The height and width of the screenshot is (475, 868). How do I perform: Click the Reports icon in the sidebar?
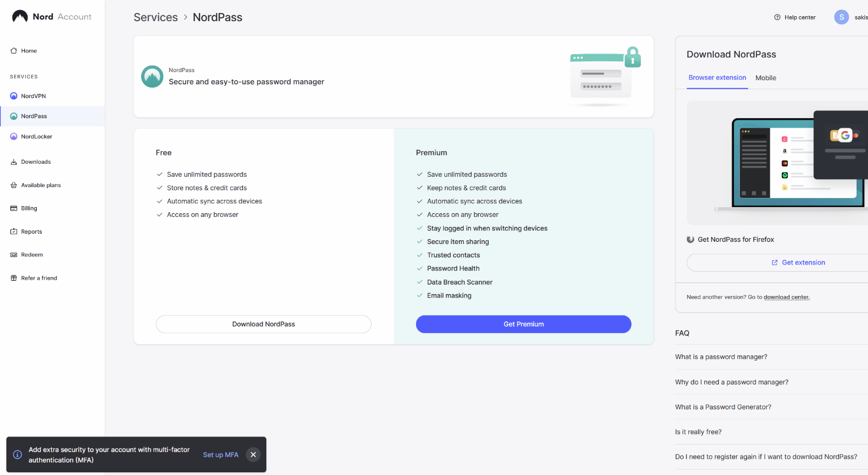click(x=14, y=232)
